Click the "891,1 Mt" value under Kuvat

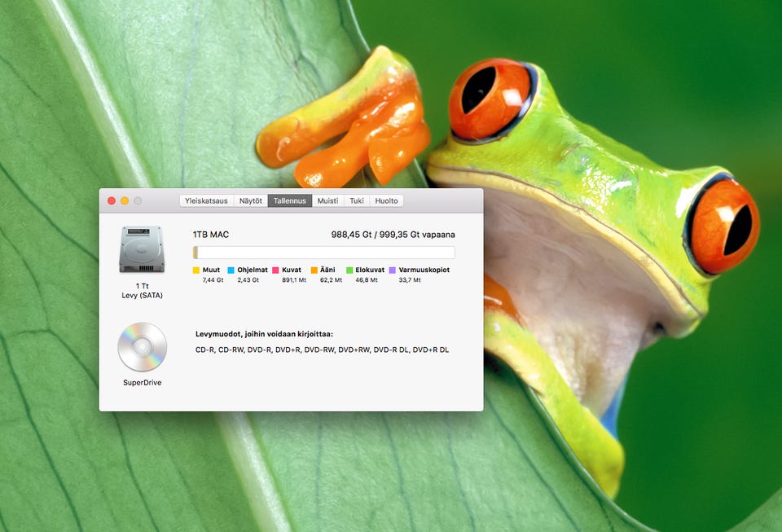tap(294, 280)
